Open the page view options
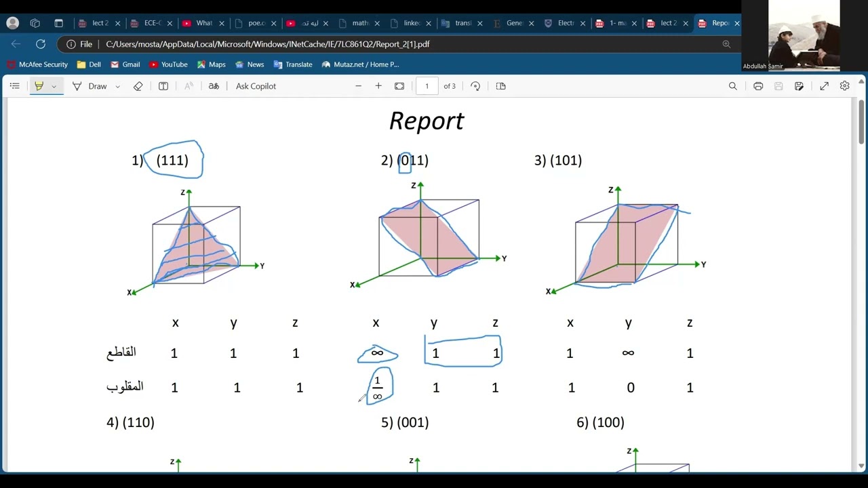Screen dimensions: 868x488 pos(501,86)
